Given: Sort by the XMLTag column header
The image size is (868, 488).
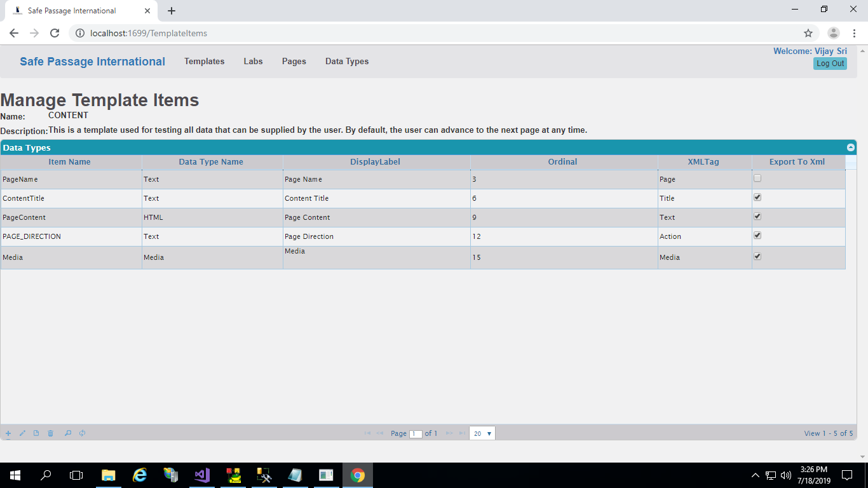Looking at the screenshot, I should [x=703, y=162].
